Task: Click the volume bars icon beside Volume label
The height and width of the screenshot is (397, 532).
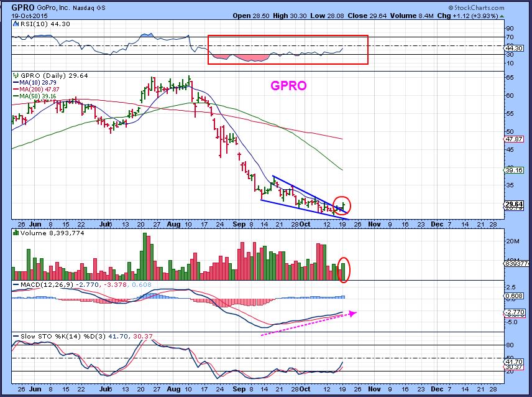Action: pos(16,233)
